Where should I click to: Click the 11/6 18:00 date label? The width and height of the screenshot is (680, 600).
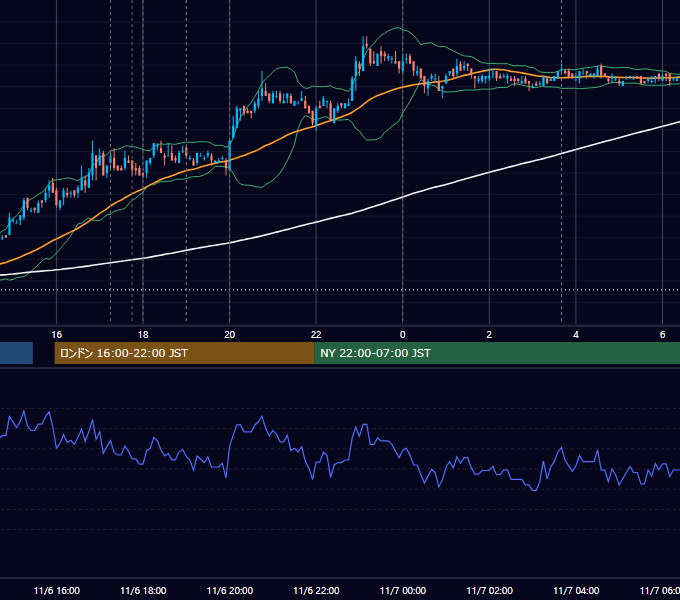[x=143, y=590]
